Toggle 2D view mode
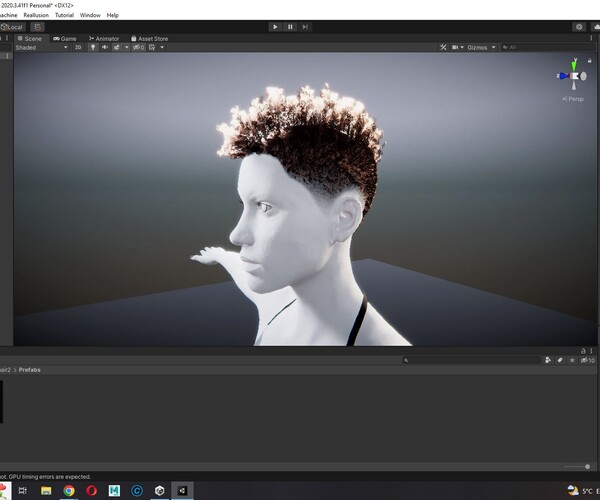The width and height of the screenshot is (600, 500). coord(78,47)
